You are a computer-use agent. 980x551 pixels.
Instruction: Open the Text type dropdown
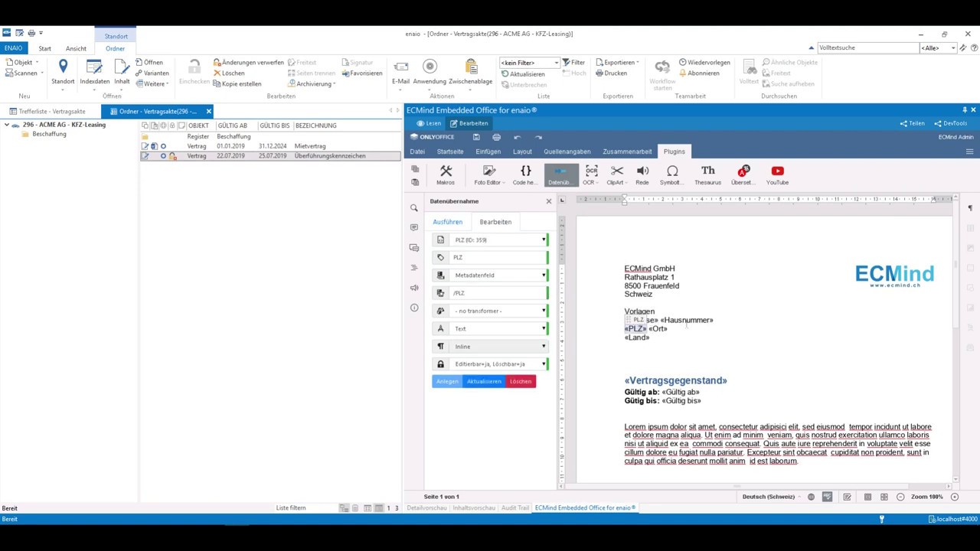[491, 328]
